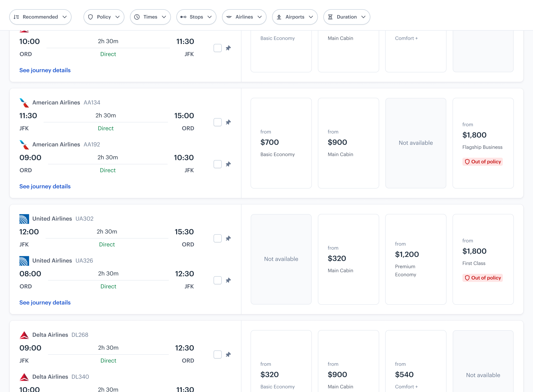Click the Out of policy shield on Flagship Business

(467, 162)
